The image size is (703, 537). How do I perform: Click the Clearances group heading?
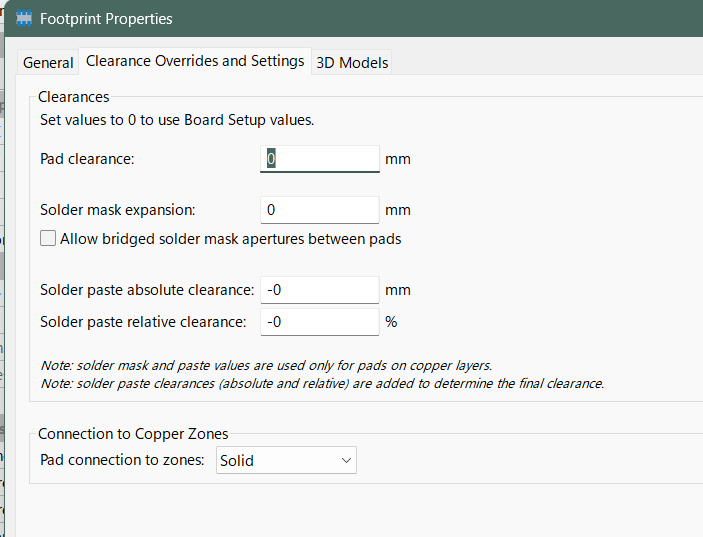pos(73,97)
